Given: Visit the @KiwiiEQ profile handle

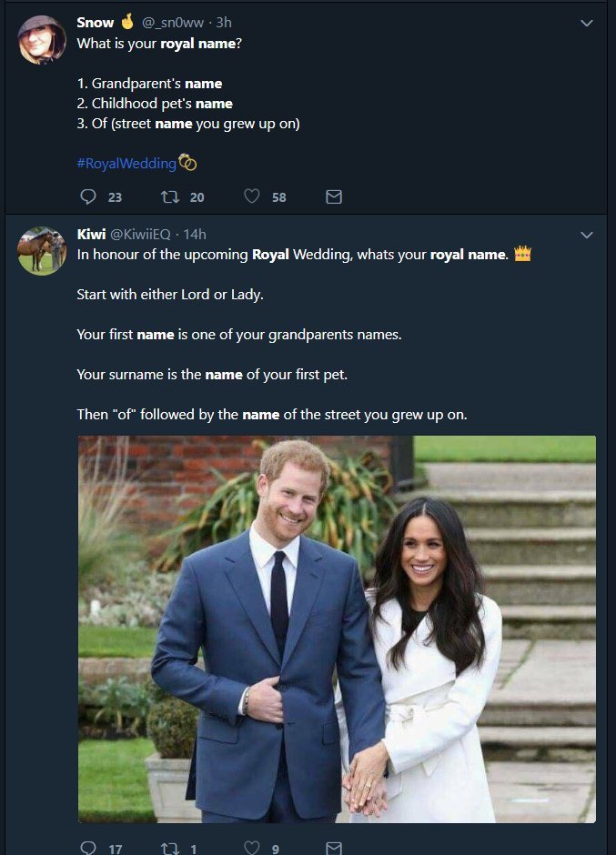Looking at the screenshot, I should [x=140, y=234].
